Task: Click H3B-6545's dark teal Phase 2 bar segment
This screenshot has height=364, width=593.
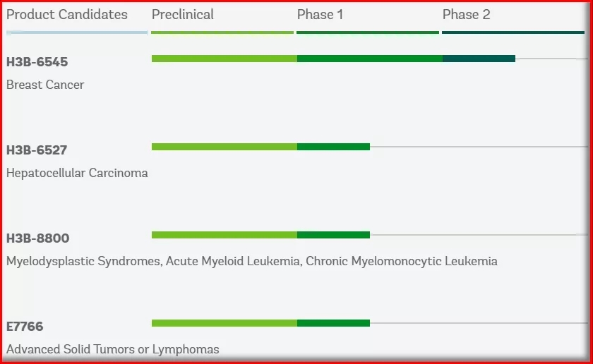Action: [479, 59]
